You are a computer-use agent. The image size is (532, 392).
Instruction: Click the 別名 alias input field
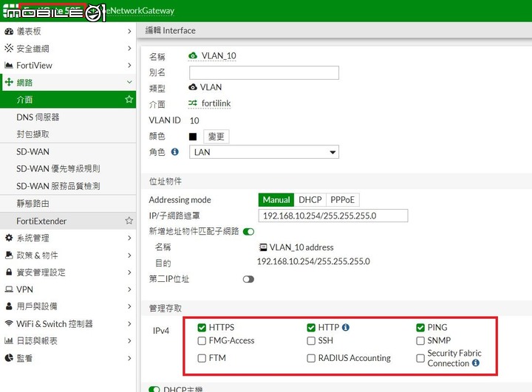pyautogui.click(x=264, y=72)
